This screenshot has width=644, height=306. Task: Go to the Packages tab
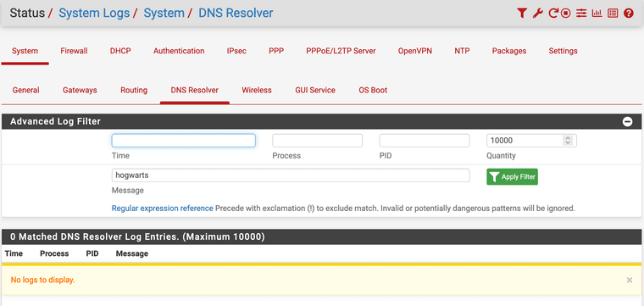[x=509, y=51]
